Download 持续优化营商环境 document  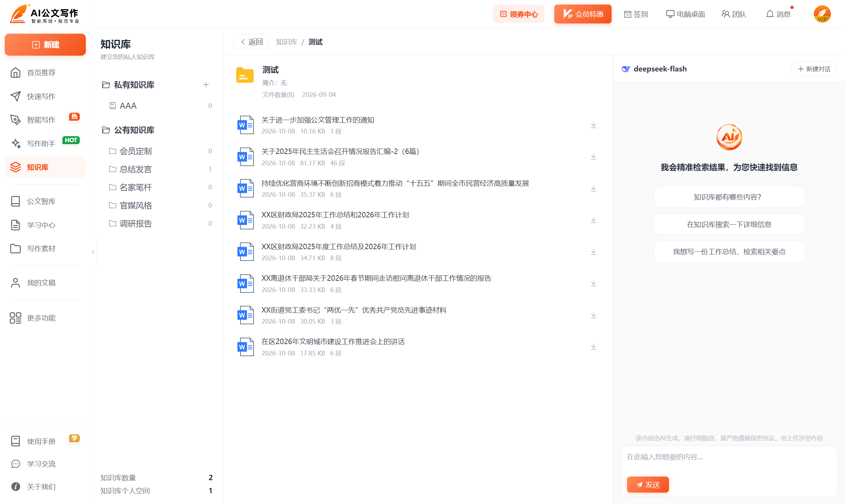(593, 188)
